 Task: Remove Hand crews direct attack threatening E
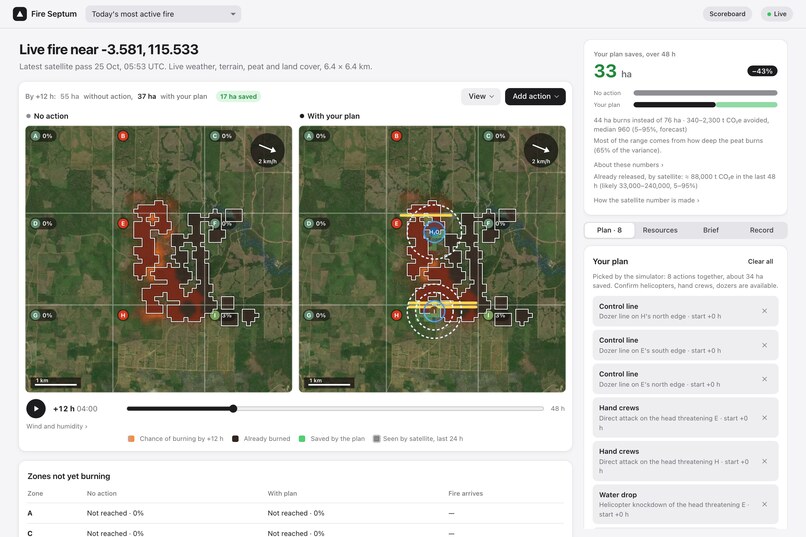click(x=764, y=418)
